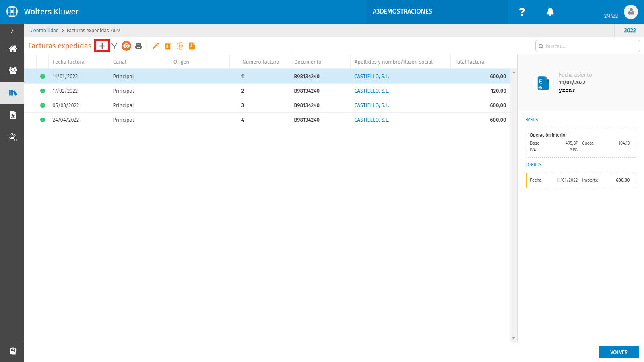
Task: Sort by Canal column header
Action: [120, 62]
